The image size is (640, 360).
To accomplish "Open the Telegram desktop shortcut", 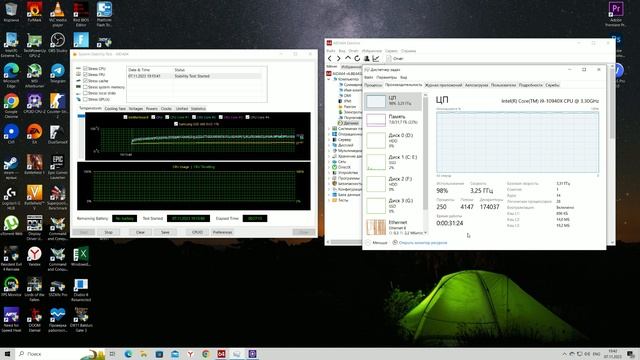I will (x=58, y=73).
